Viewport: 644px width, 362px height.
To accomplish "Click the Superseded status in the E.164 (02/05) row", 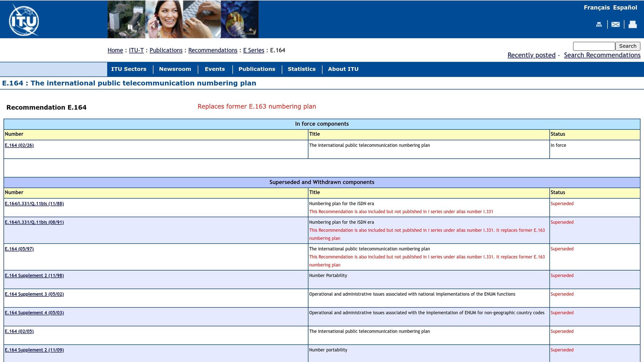I will 562,331.
